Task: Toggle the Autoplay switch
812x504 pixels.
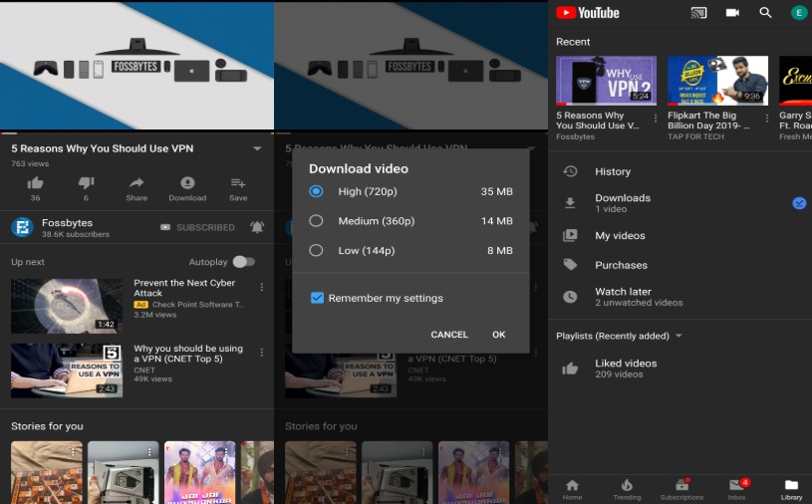Action: (x=243, y=262)
